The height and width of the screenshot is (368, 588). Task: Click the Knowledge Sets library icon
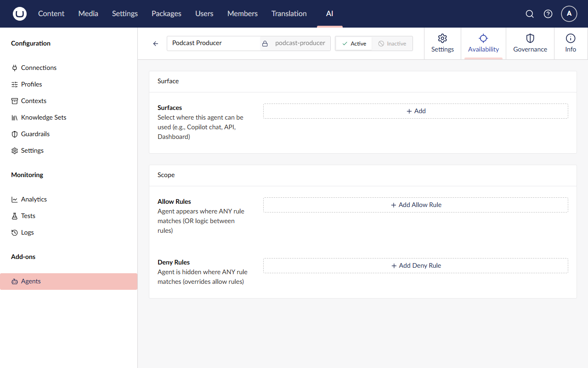click(x=15, y=117)
